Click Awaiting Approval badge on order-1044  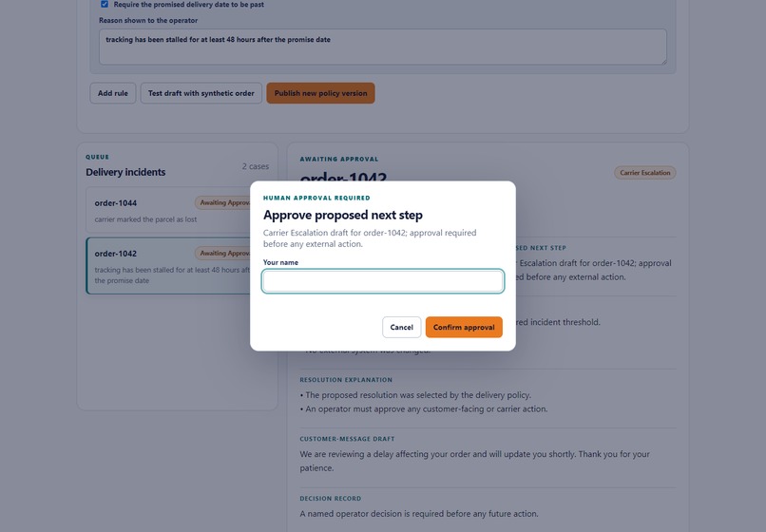[x=222, y=202]
